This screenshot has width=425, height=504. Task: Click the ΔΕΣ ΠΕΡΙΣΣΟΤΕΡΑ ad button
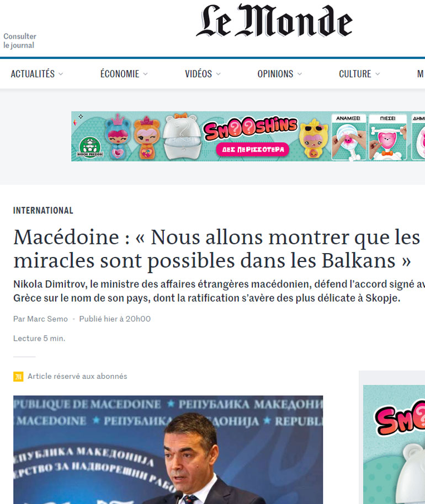[x=253, y=149]
